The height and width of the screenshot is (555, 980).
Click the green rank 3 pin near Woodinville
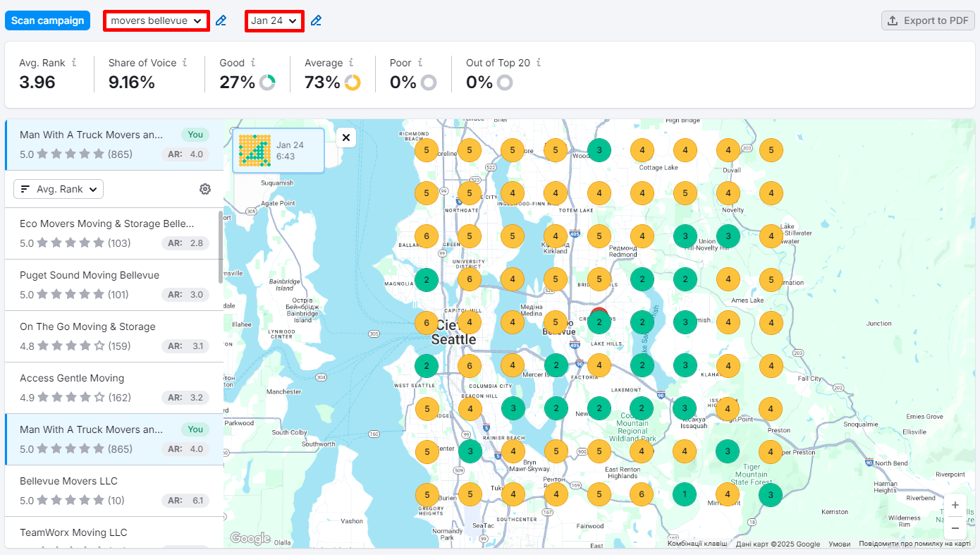[x=599, y=150]
